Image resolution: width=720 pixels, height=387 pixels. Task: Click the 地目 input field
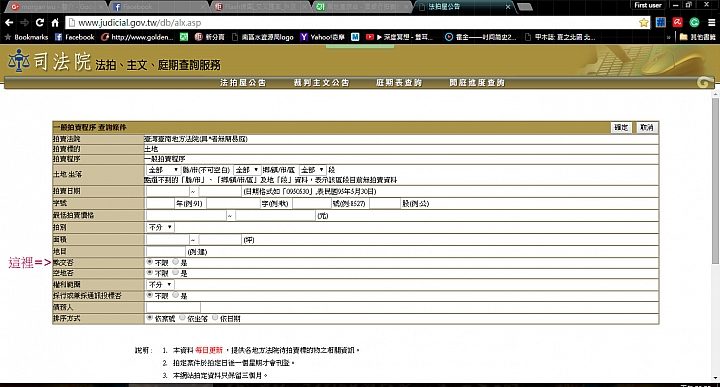point(166,252)
